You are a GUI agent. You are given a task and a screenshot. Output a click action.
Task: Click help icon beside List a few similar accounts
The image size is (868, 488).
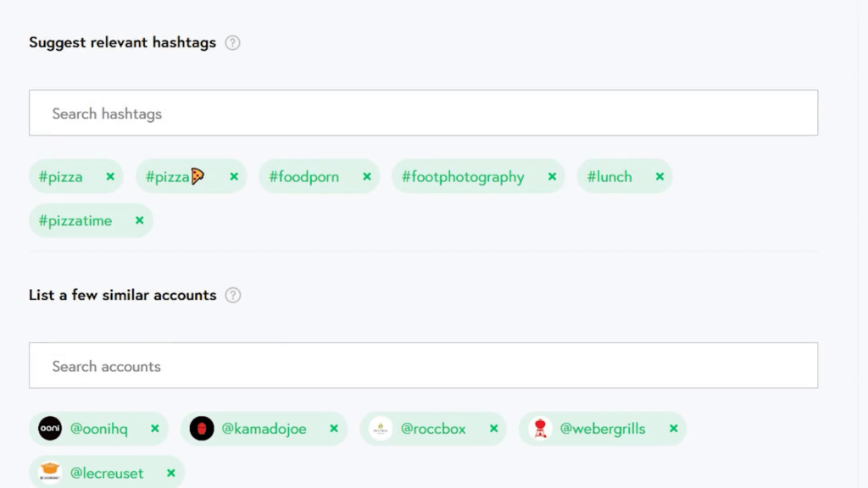(233, 296)
